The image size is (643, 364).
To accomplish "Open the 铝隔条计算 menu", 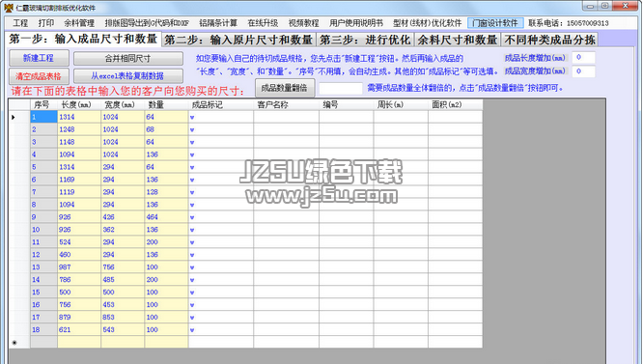I will click(218, 23).
